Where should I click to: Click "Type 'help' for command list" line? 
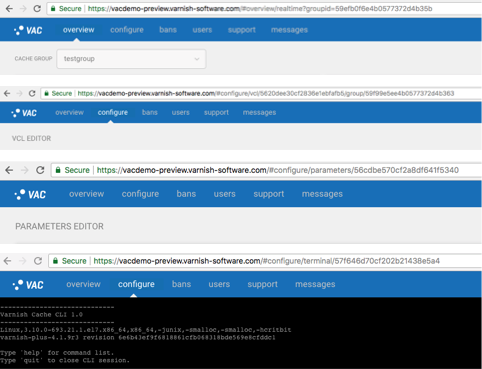pos(57,353)
